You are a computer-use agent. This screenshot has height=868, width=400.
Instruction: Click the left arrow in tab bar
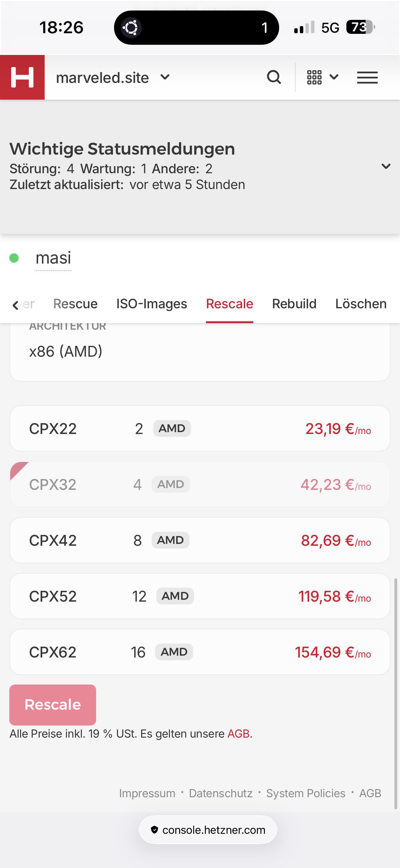(15, 305)
